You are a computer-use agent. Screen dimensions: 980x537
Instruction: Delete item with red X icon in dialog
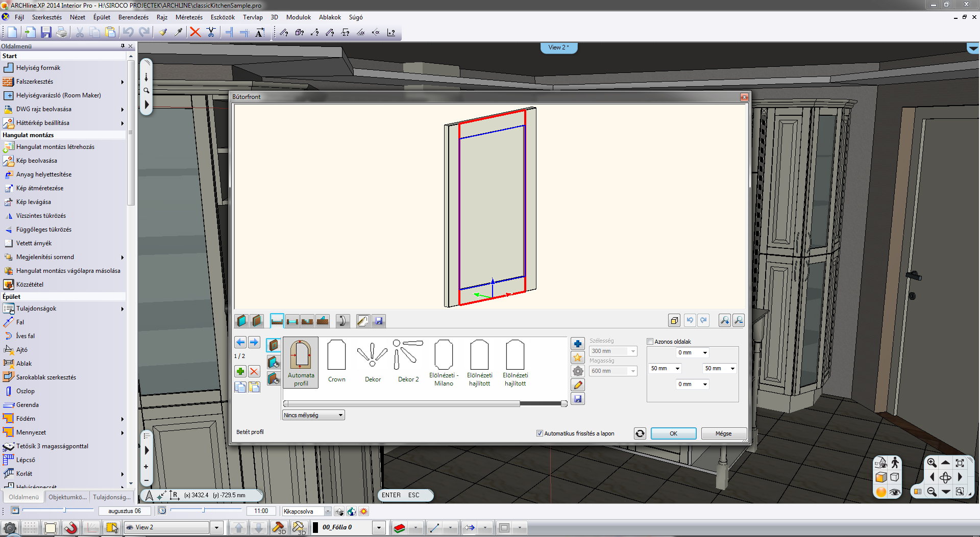coord(254,371)
